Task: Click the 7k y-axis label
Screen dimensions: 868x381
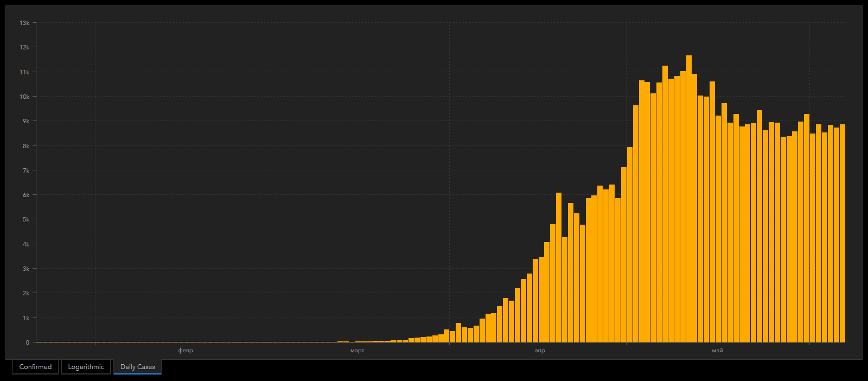Action: click(25, 170)
